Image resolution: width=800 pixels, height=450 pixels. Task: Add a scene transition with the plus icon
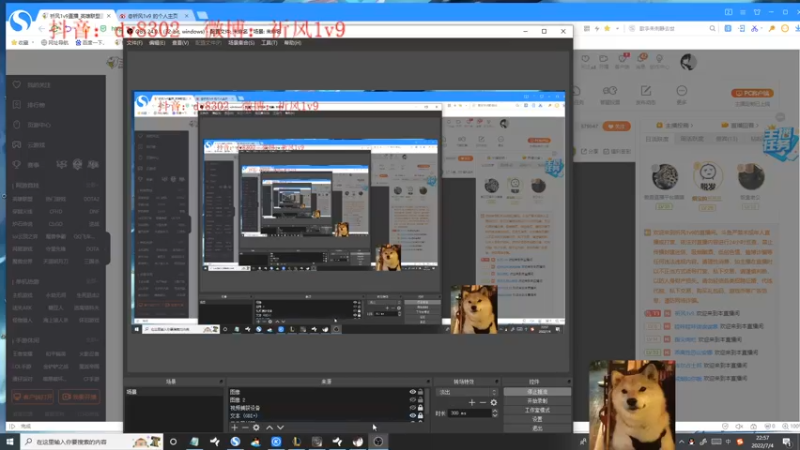[x=472, y=403]
